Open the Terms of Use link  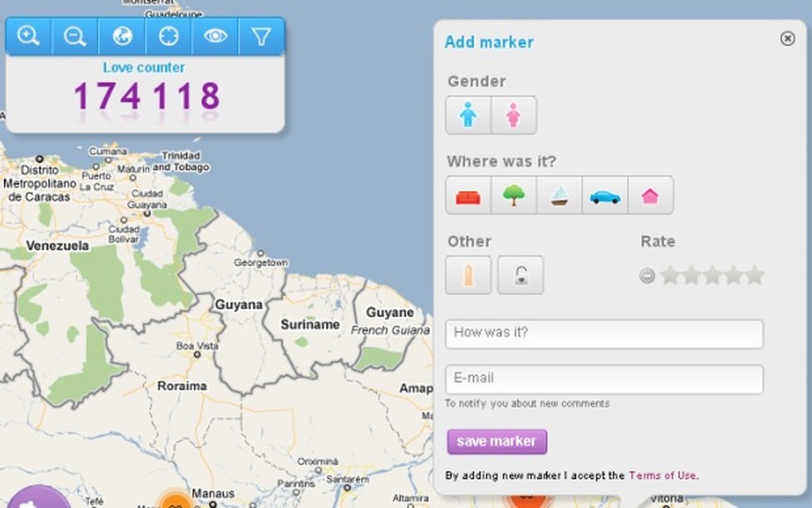663,475
